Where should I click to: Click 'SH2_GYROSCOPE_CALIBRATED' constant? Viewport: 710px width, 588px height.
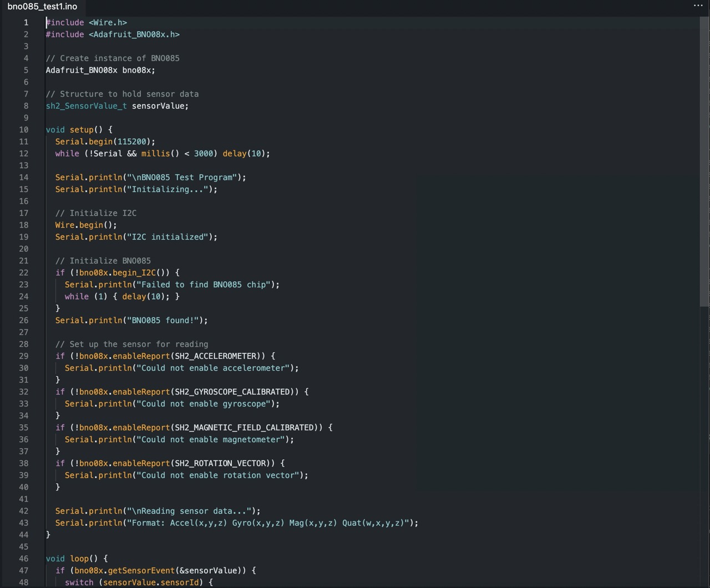(232, 392)
